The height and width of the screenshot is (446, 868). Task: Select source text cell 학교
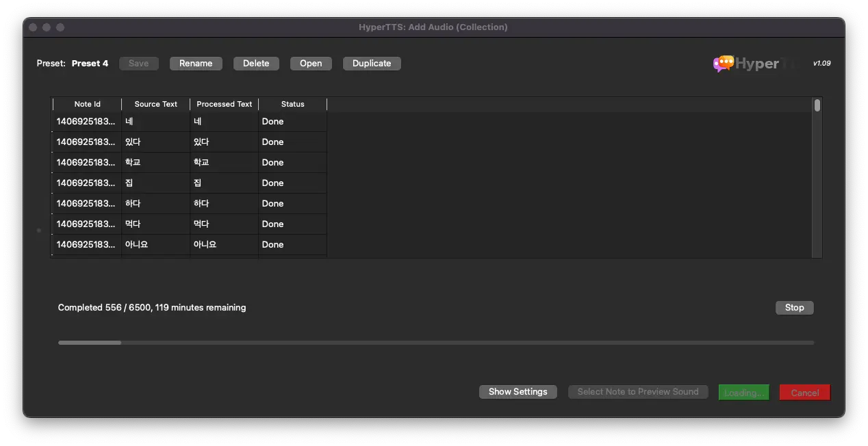point(156,163)
